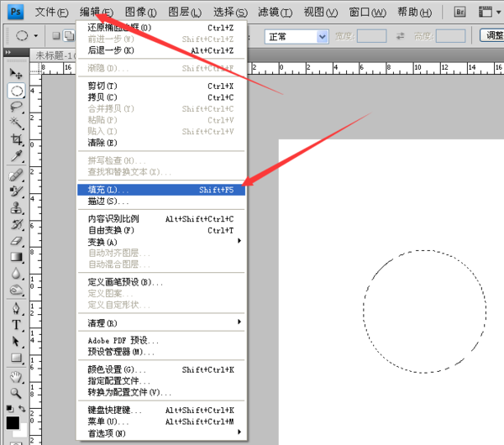Select the Type tool
This screenshot has height=445, width=504.
16,325
